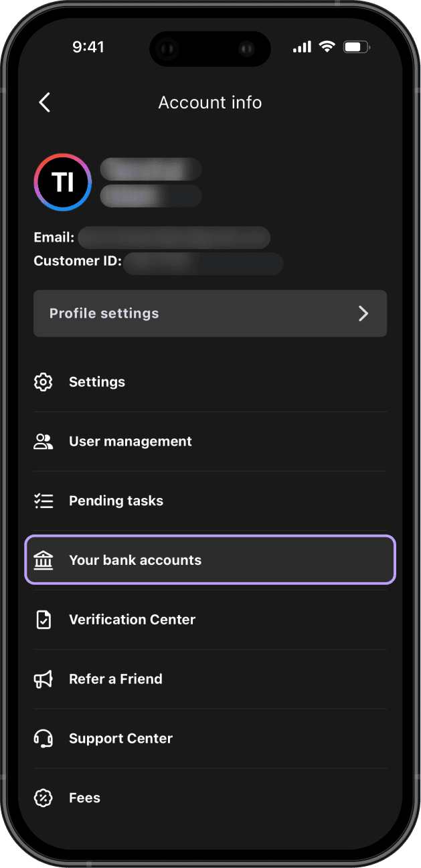Open the Profile settings button
Screen dimensions: 421x868
click(x=210, y=313)
